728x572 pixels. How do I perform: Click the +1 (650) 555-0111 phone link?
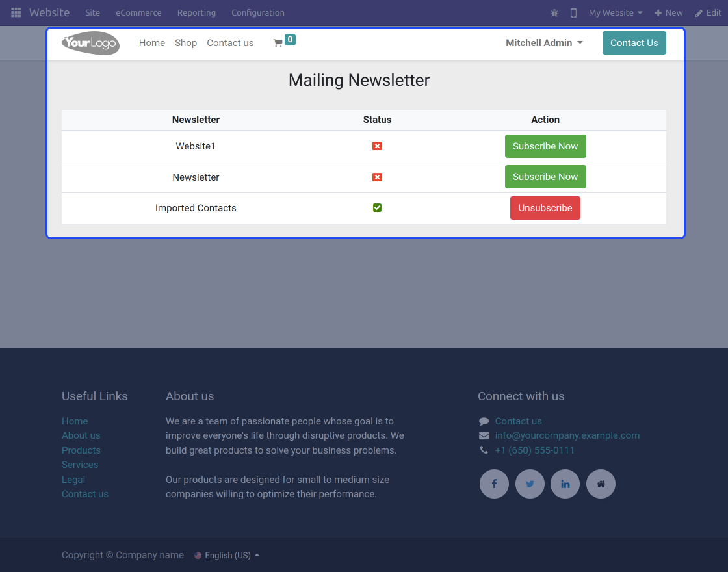[534, 450]
